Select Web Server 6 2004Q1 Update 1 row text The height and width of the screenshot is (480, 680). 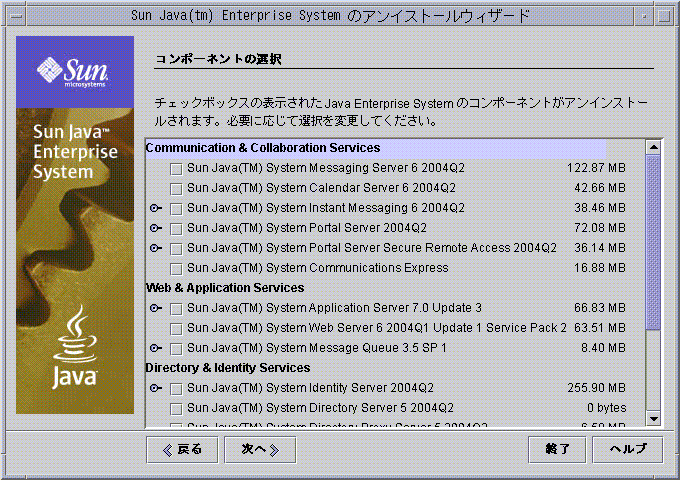click(377, 328)
